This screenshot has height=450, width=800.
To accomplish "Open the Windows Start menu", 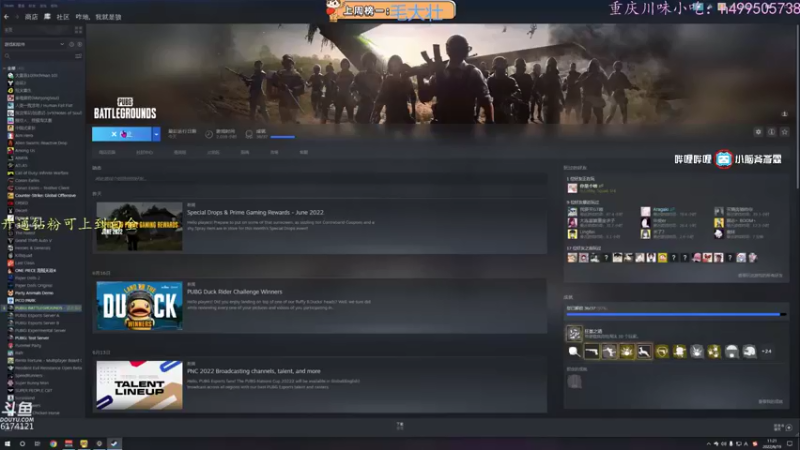I will (x=7, y=444).
